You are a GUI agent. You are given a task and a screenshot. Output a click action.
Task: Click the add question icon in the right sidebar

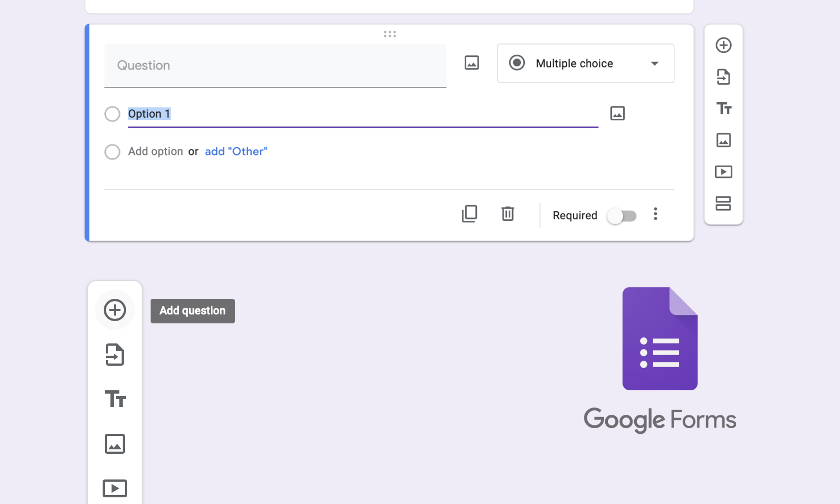click(723, 45)
